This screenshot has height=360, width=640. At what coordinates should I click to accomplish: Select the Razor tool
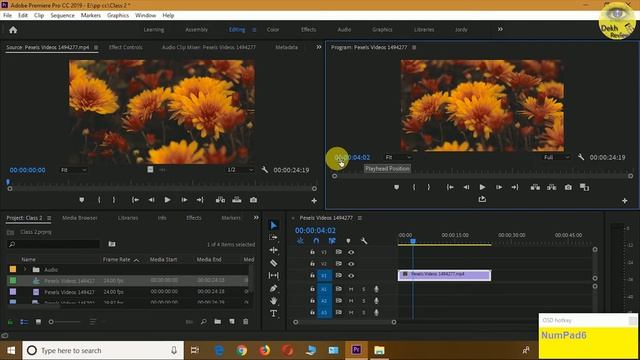273,263
